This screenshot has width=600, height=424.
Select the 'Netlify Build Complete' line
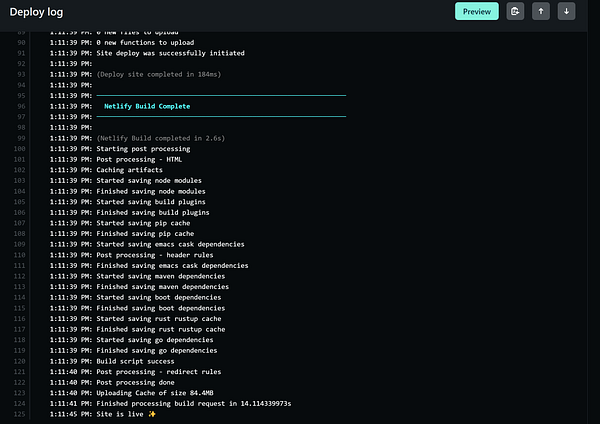click(x=147, y=106)
